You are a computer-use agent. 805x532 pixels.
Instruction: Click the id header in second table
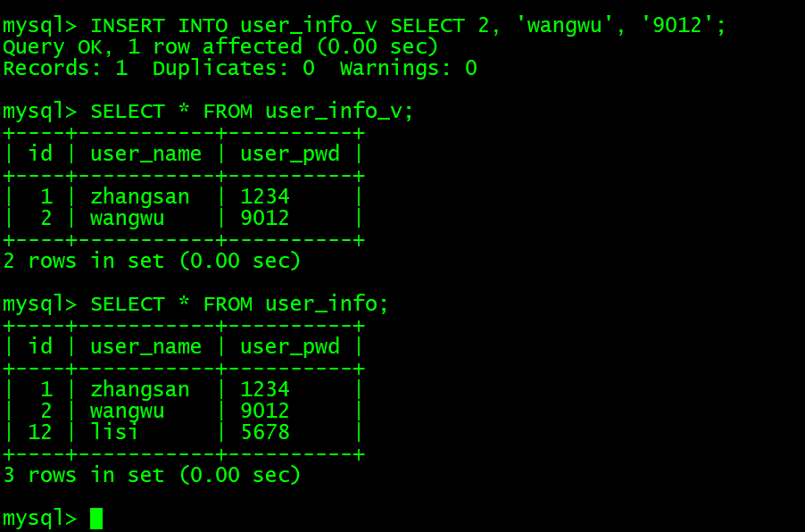pyautogui.click(x=40, y=346)
